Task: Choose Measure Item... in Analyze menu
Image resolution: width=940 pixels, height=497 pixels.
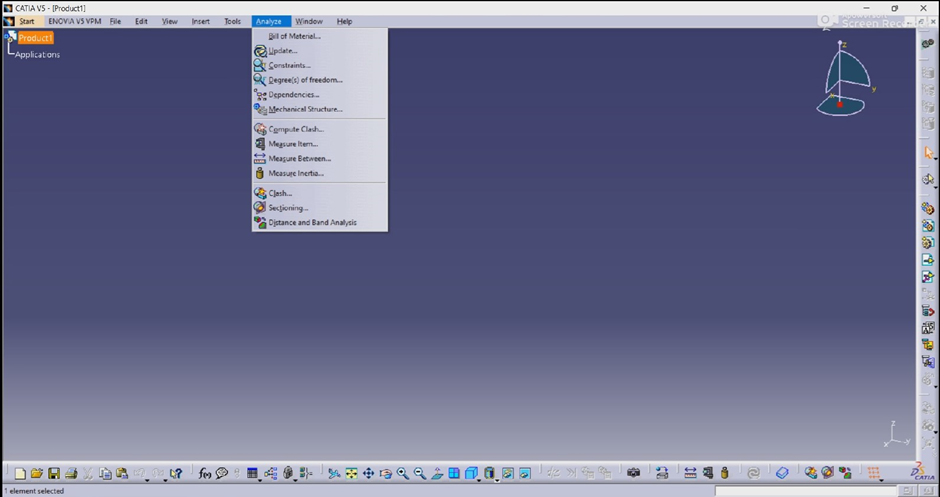Action: tap(320, 144)
